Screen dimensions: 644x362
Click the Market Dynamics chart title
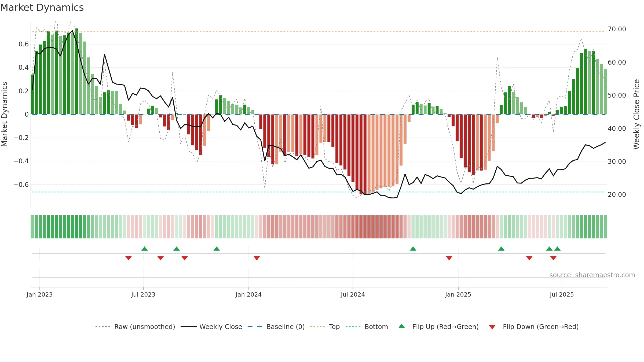(x=42, y=8)
